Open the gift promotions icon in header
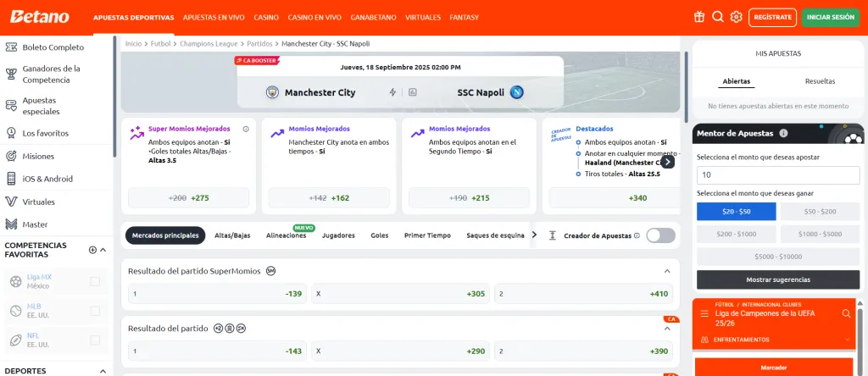868x376 pixels. [699, 17]
